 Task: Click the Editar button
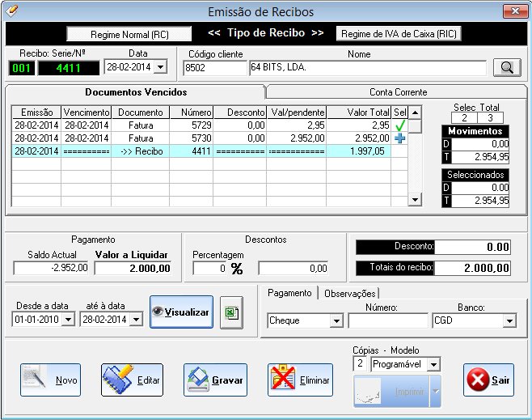(131, 380)
